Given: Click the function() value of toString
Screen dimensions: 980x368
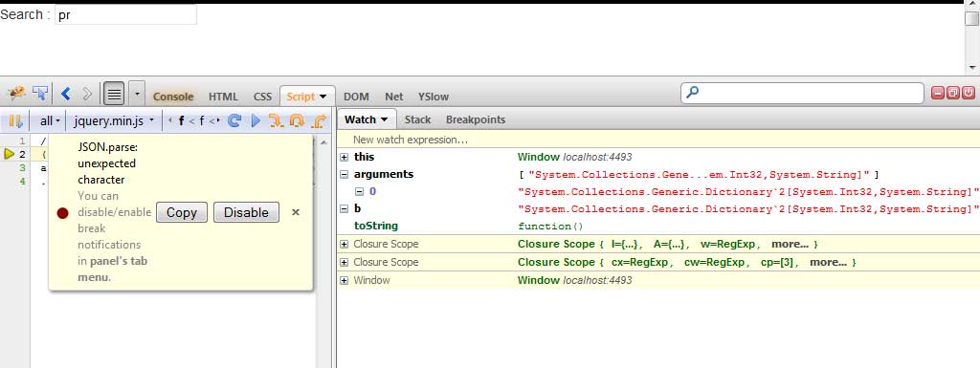Looking at the screenshot, I should pos(550,227).
